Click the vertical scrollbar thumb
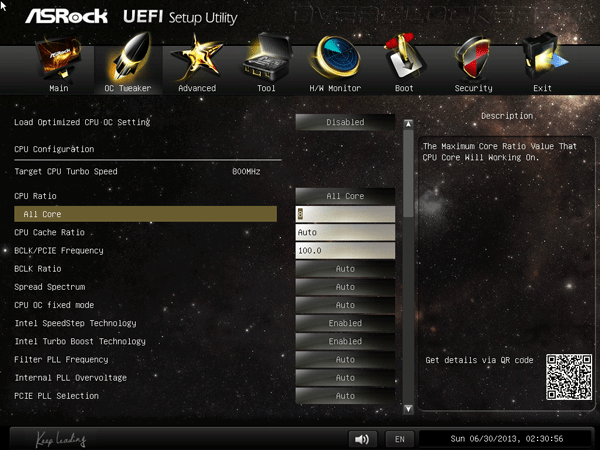The image size is (600, 450). 408,173
